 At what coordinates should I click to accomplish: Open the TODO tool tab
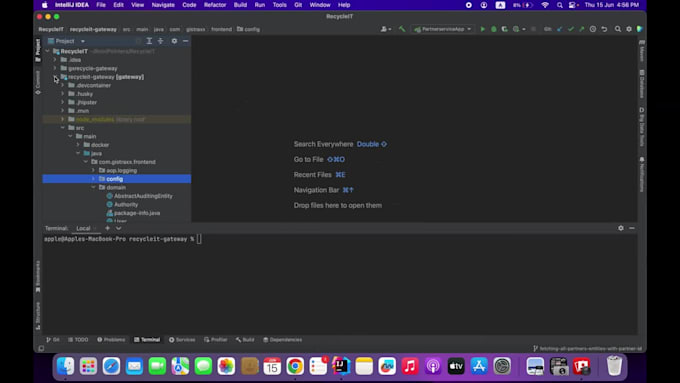tap(78, 340)
